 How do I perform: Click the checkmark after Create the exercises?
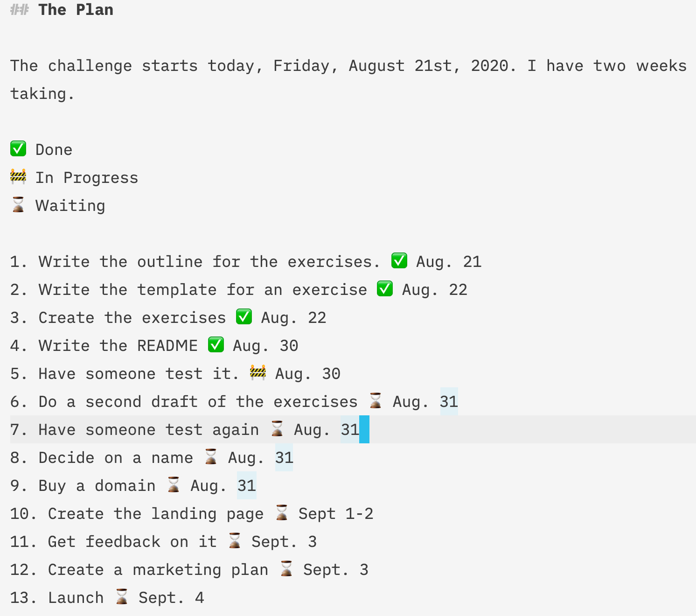pos(244,316)
